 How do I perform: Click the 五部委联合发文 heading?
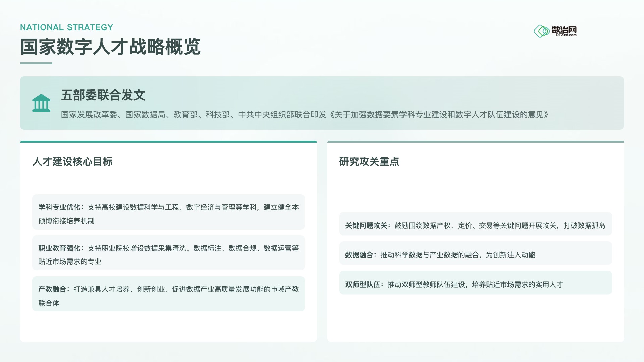103,95
